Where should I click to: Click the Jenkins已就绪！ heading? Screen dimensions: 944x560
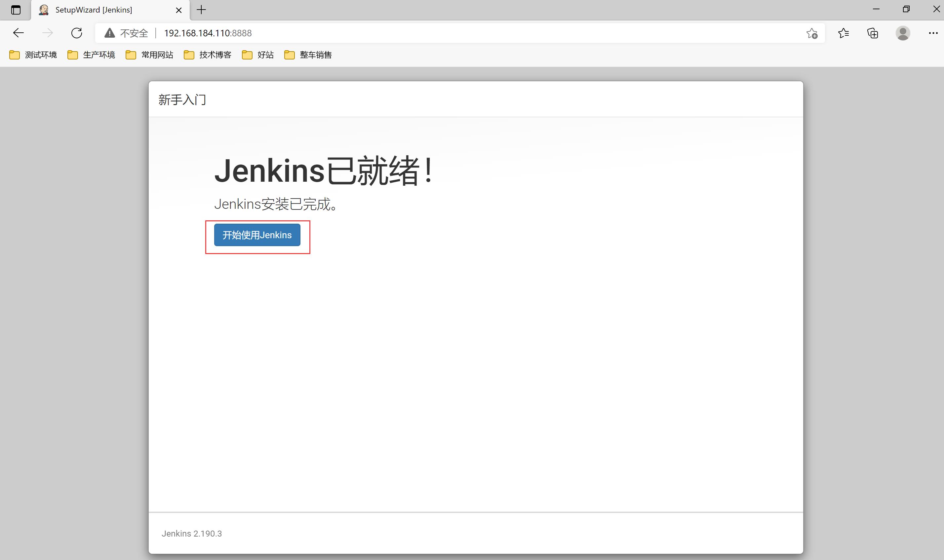click(324, 171)
